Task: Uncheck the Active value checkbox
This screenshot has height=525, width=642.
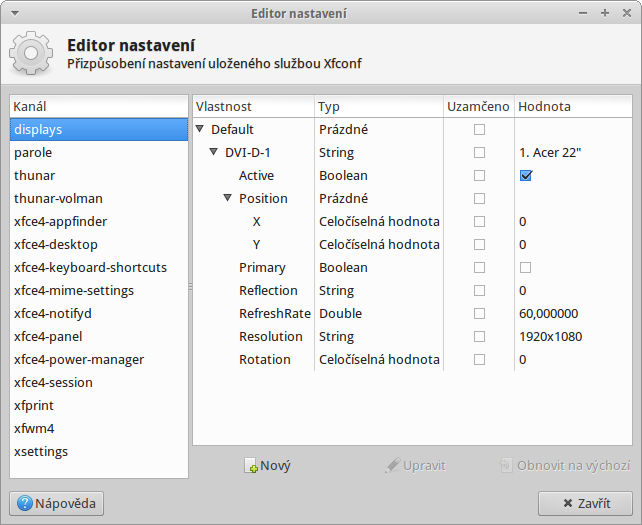Action: coord(526,175)
